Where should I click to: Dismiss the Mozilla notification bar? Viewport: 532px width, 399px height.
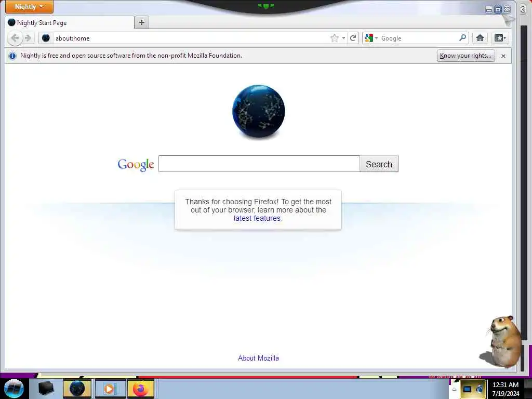503,56
